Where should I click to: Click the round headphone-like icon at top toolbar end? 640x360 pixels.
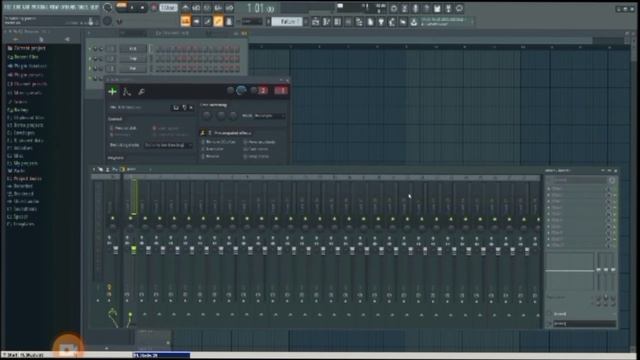459,8
